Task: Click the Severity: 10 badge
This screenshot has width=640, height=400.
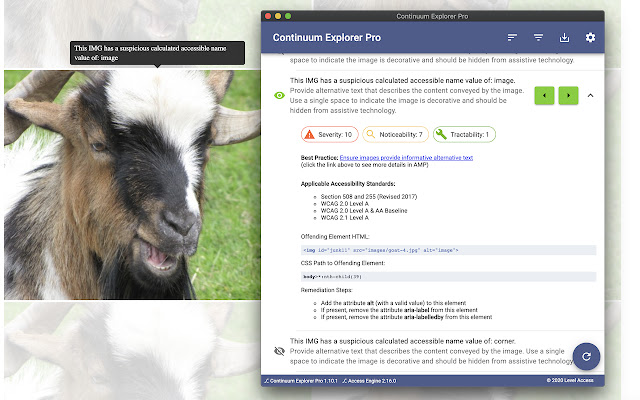Action: pyautogui.click(x=330, y=134)
